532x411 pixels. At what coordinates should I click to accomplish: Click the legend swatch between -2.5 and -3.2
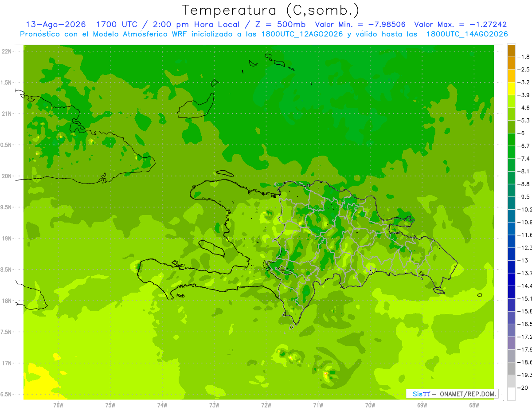point(511,76)
